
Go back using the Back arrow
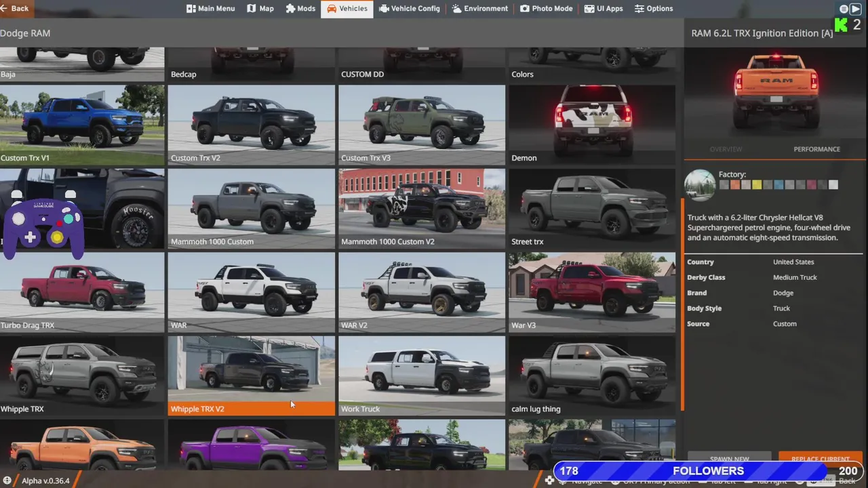click(x=16, y=9)
